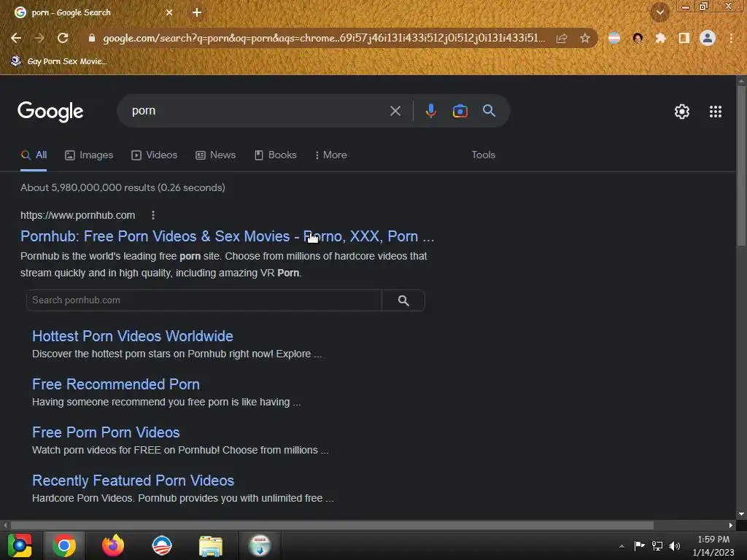Switch to the Videos tab
The height and width of the screenshot is (560, 747).
click(x=155, y=155)
